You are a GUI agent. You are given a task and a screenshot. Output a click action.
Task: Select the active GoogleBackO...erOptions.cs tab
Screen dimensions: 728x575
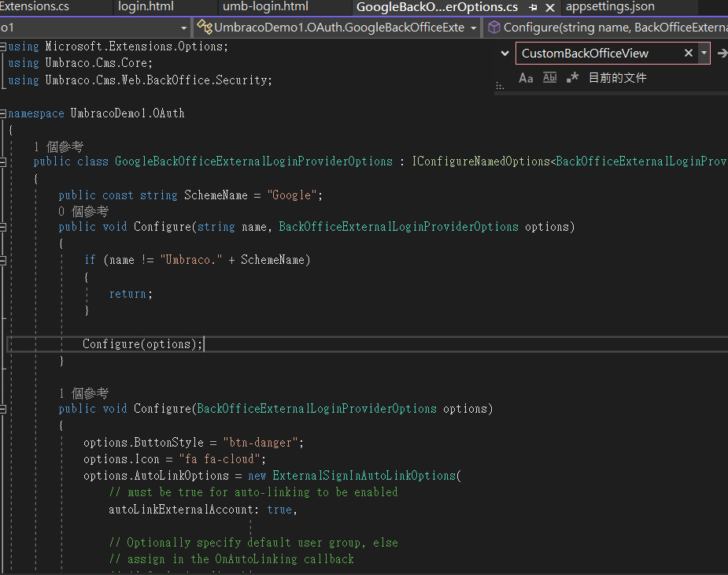click(x=437, y=7)
